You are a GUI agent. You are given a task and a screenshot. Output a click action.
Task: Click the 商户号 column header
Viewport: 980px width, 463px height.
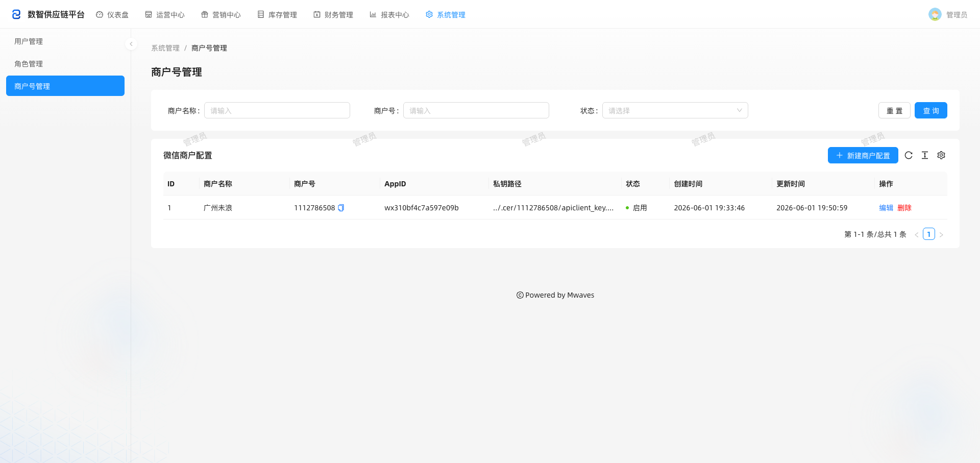pos(335,184)
